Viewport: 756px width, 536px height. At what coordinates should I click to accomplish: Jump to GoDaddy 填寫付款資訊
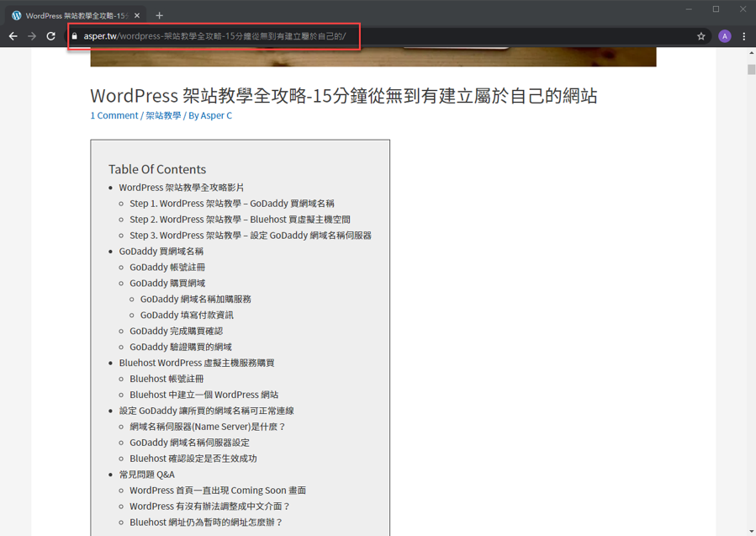tap(187, 315)
